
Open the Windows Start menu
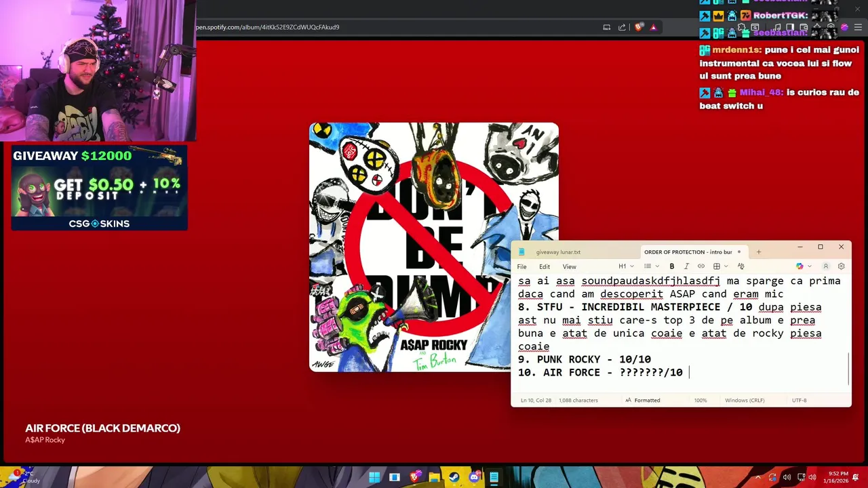[x=374, y=477]
